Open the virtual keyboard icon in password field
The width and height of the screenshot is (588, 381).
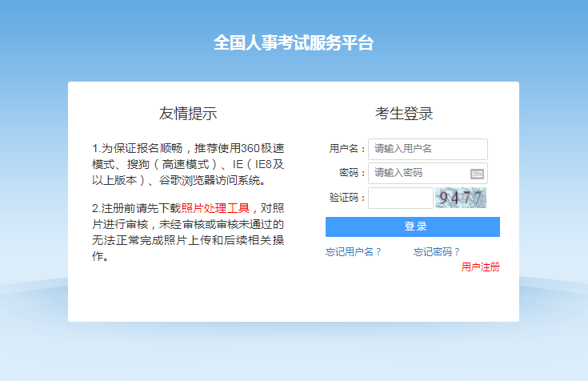[x=477, y=174]
